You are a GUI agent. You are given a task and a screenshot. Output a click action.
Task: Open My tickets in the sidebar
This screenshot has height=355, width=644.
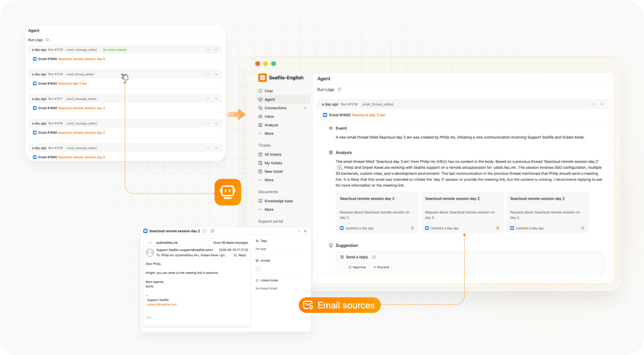coord(273,163)
